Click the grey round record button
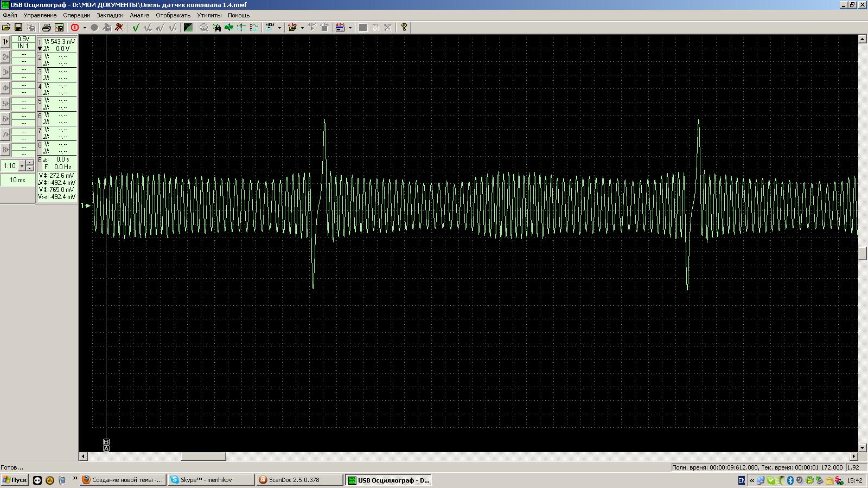This screenshot has height=488, width=868. coord(94,27)
